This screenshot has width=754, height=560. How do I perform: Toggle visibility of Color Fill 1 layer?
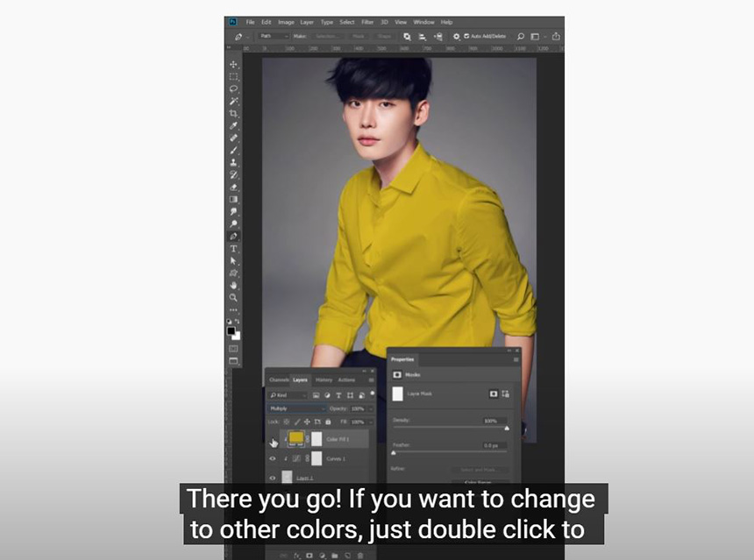click(273, 440)
